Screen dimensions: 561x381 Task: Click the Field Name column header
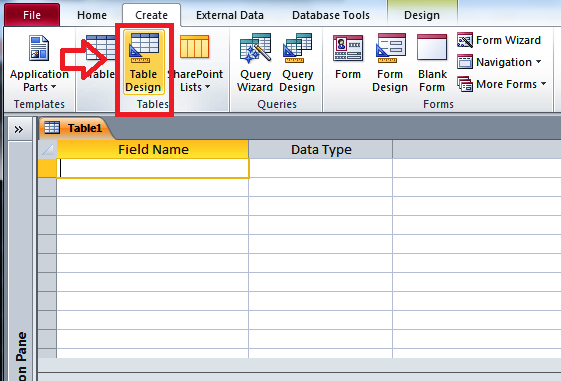(x=153, y=149)
